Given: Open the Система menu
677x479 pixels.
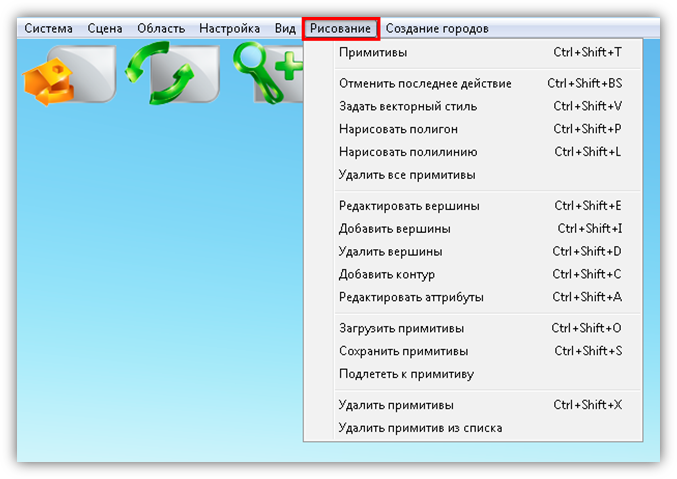Looking at the screenshot, I should click(48, 29).
